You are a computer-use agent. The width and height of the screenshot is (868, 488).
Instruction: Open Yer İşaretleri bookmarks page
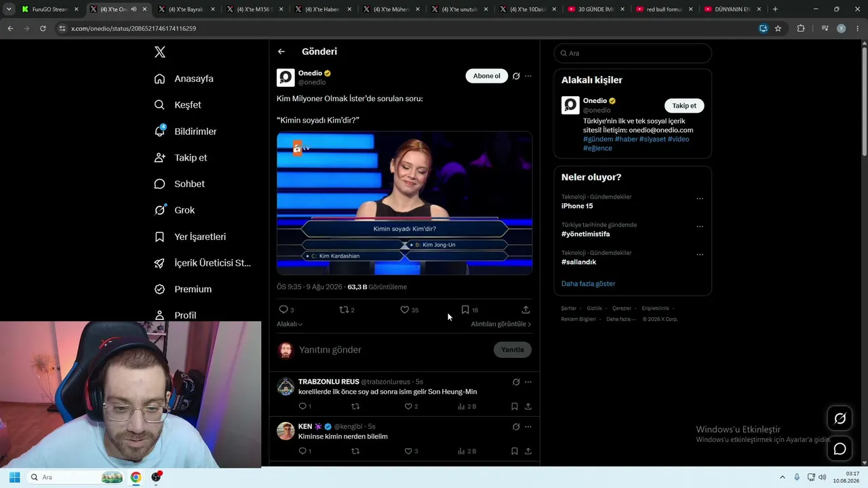(x=190, y=237)
